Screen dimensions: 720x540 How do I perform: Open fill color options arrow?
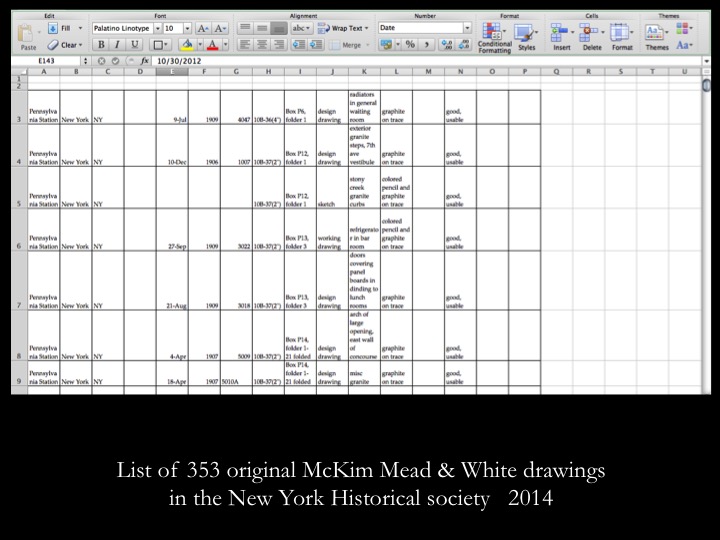(x=200, y=45)
